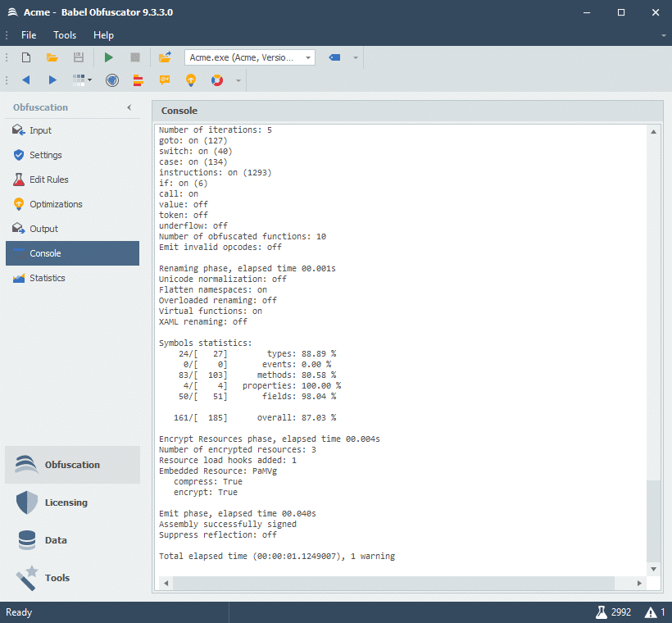Image resolution: width=672 pixels, height=623 pixels.
Task: Create a new project with blank page icon
Action: (26, 57)
